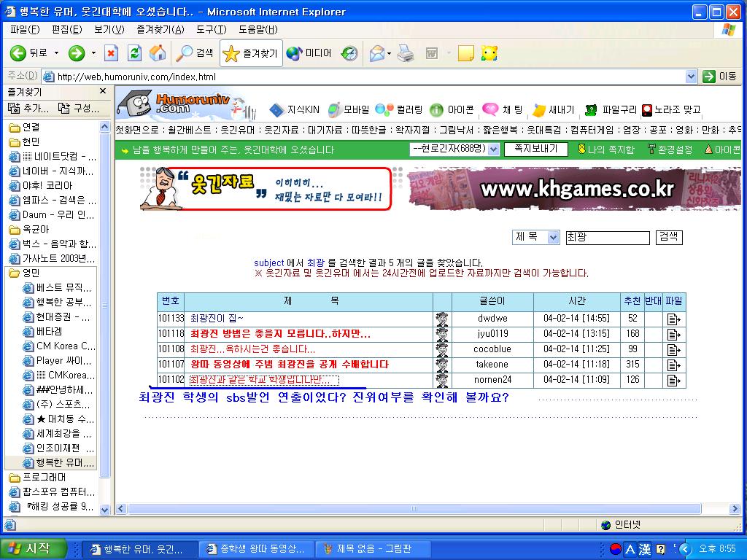Refresh the page with the green arrows icon

pos(134,52)
